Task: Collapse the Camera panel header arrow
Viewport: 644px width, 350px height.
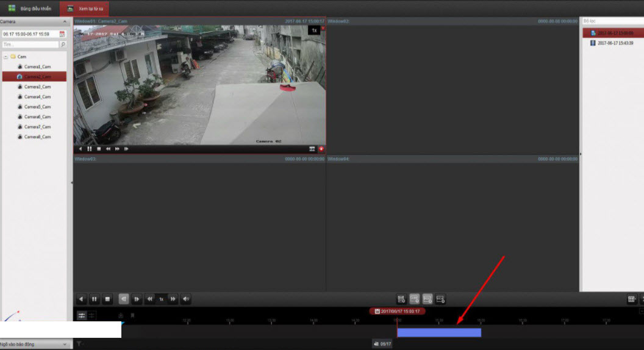Action: tap(65, 21)
